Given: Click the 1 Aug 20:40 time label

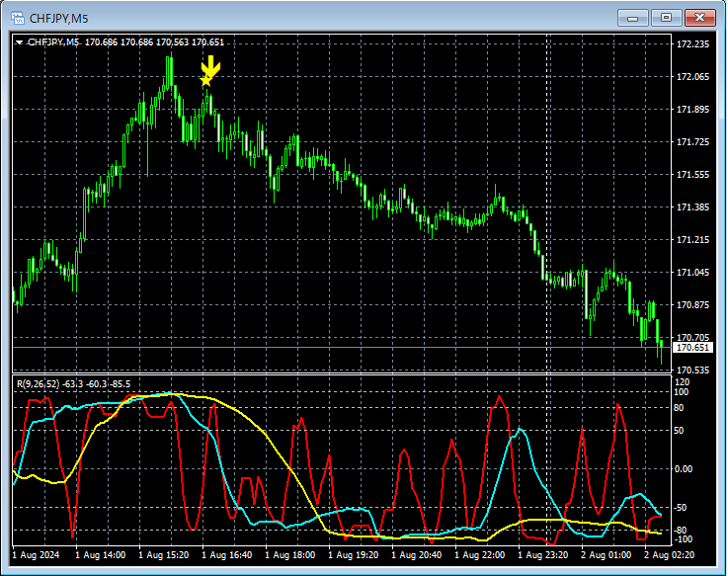Looking at the screenshot, I should (x=416, y=555).
